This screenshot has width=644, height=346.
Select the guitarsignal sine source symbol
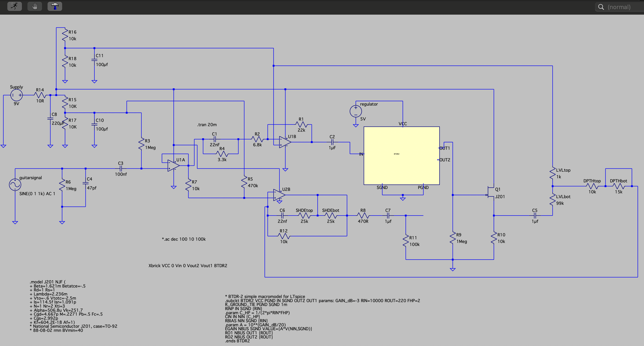pyautogui.click(x=15, y=185)
